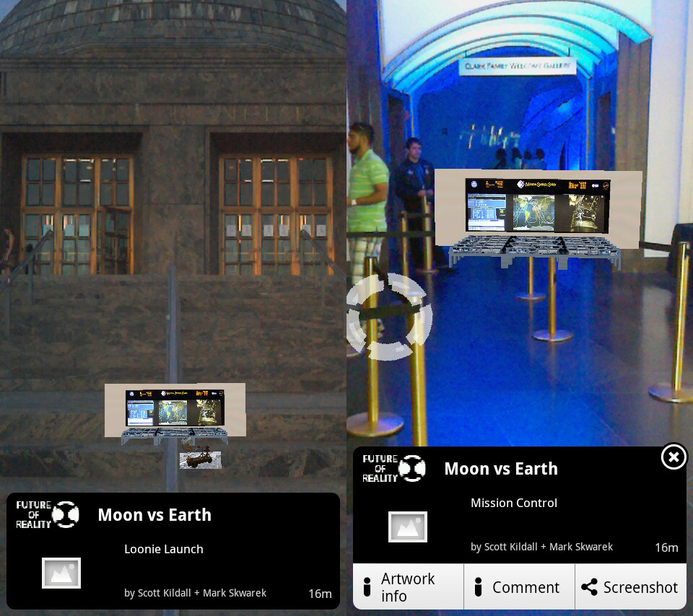
Task: Tap Future of Reality logo in Mission Control card
Action: (x=394, y=468)
